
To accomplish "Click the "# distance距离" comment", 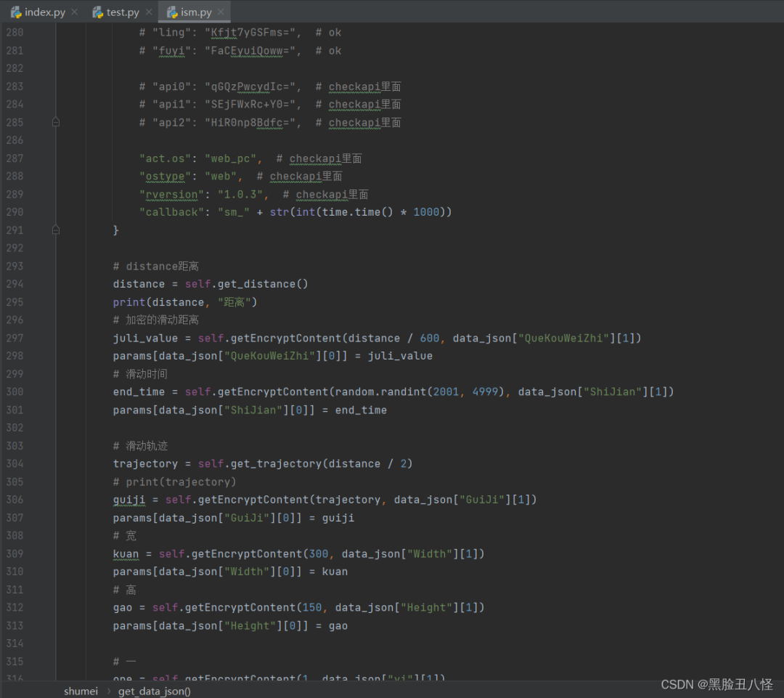I will pos(156,266).
